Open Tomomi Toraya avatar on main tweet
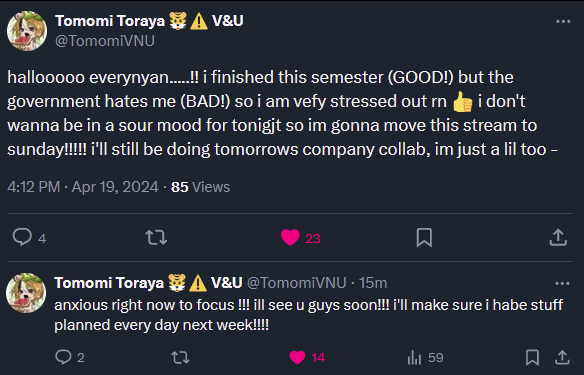This screenshot has width=584, height=375. pos(27,31)
